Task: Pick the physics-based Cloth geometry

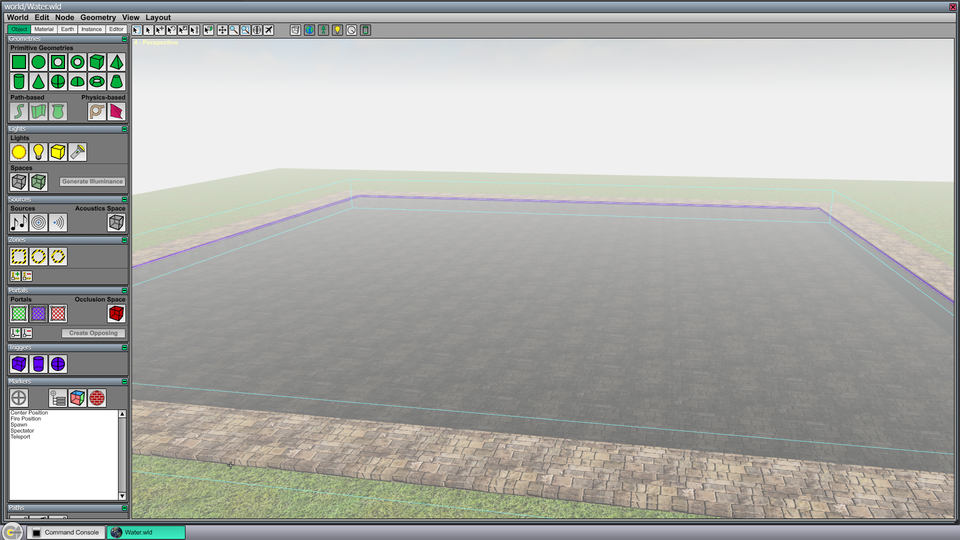Action: pos(116,111)
